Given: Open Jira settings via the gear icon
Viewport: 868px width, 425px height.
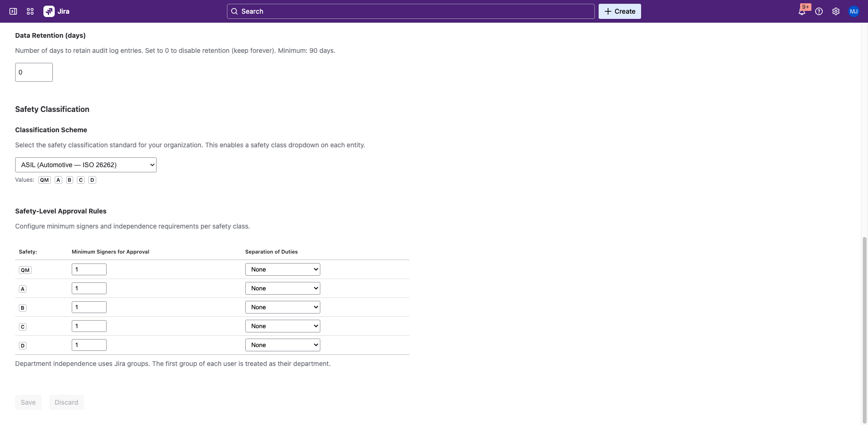Looking at the screenshot, I should [836, 11].
